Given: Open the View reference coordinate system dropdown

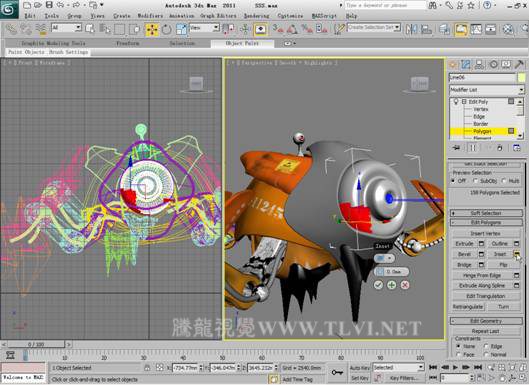Looking at the screenshot, I should coord(204,28).
